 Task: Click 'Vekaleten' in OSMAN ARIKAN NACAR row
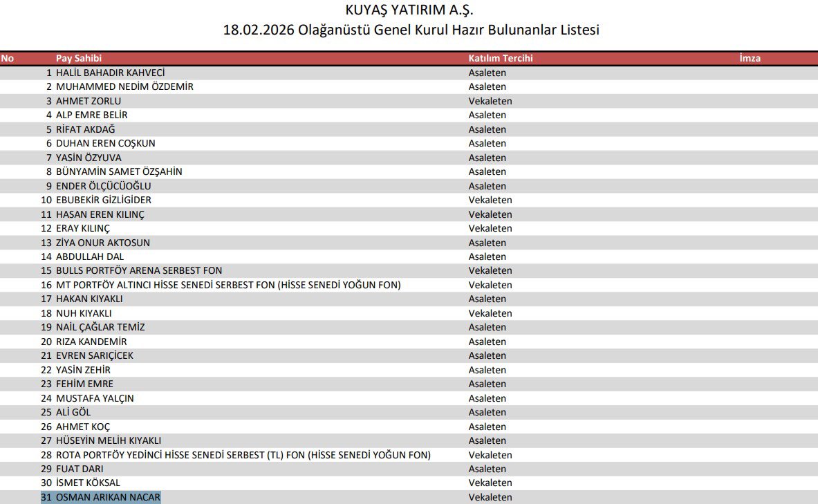click(x=490, y=497)
